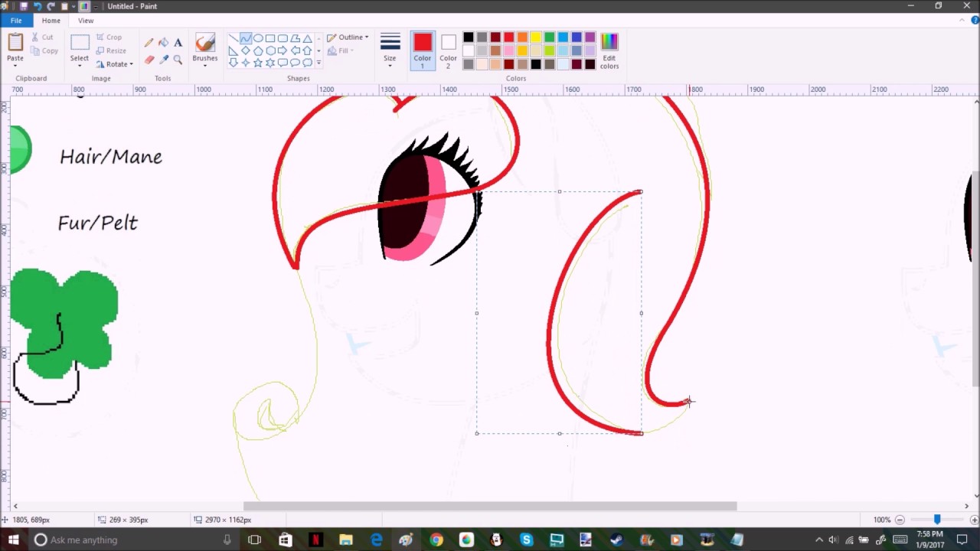The height and width of the screenshot is (551, 980).
Task: Click the zoom slider handle
Action: coord(936,520)
